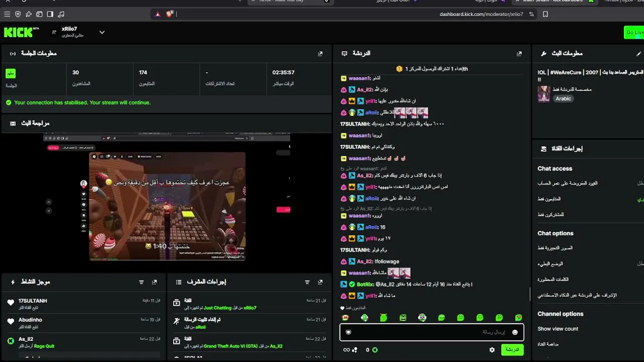This screenshot has width=644, height=362.
Task: Click the chat scrollbar thumb
Action: coord(530,294)
